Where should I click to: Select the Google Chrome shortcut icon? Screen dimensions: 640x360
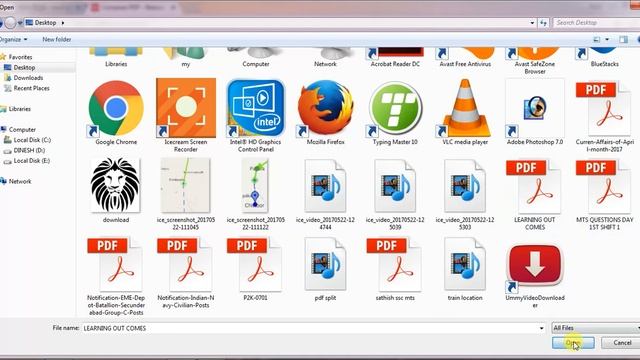116,109
